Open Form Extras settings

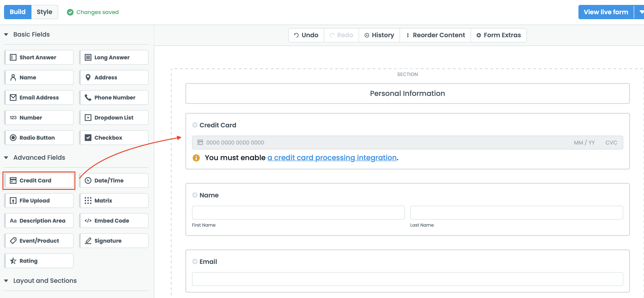pyautogui.click(x=499, y=35)
